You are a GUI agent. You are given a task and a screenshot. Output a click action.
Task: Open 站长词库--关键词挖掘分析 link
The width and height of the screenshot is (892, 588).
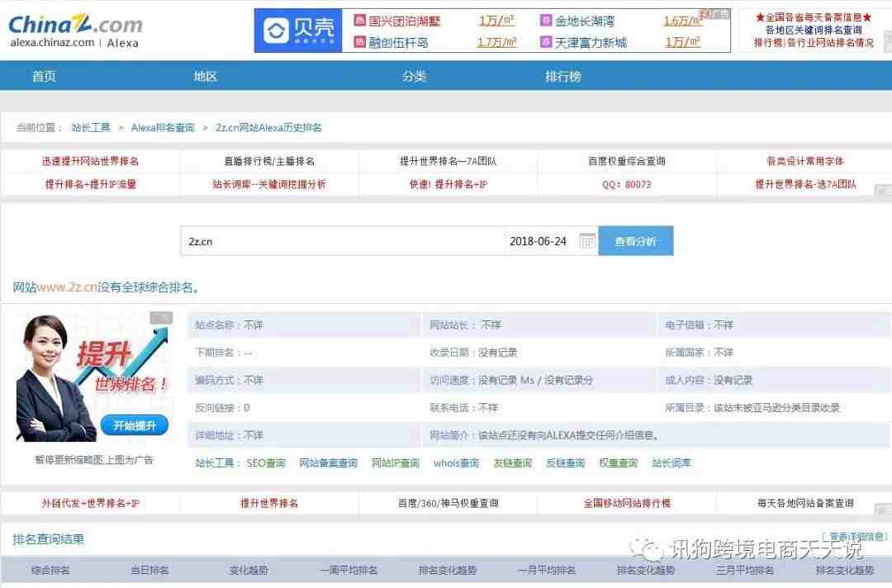(x=269, y=184)
